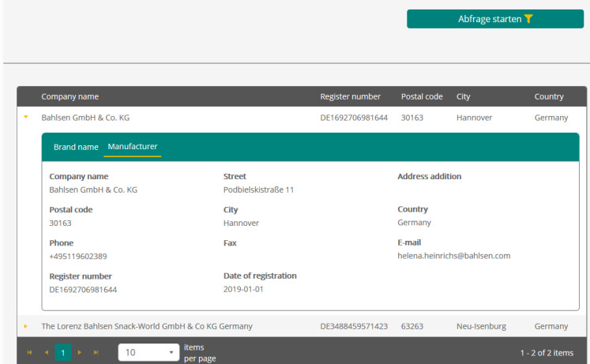Click Germany country cell in Lorenz row
Viewport: 590px width, 364px height.
coord(551,326)
